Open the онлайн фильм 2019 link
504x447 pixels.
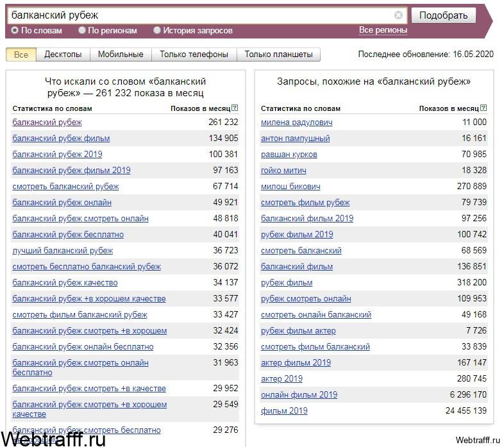click(x=299, y=394)
